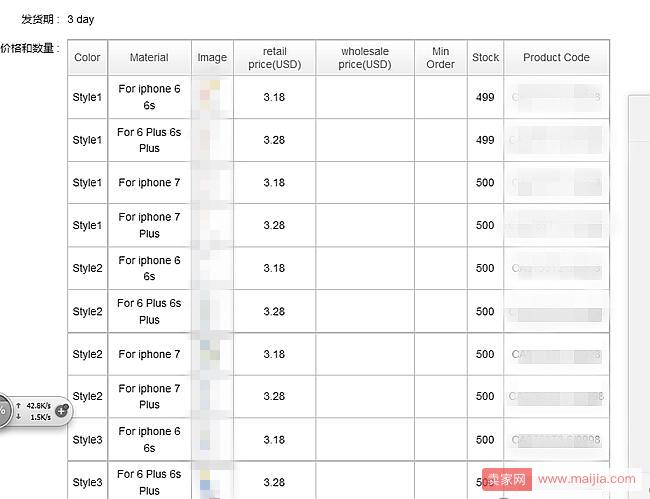Click retail price 3.28 for Style2 6 Plus
The width and height of the screenshot is (650, 499).
click(274, 312)
